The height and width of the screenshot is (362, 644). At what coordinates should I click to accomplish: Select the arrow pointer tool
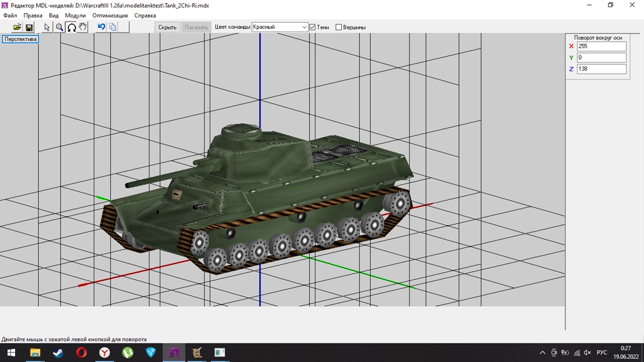click(x=47, y=27)
